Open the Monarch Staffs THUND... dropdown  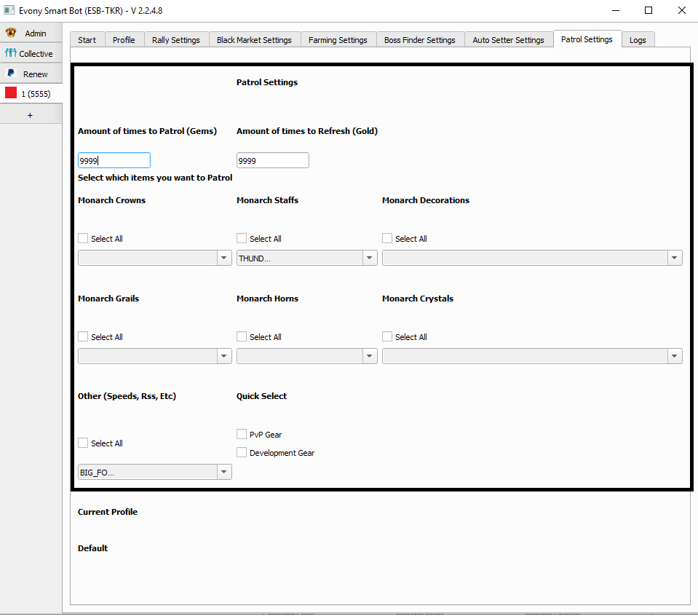tap(306, 258)
